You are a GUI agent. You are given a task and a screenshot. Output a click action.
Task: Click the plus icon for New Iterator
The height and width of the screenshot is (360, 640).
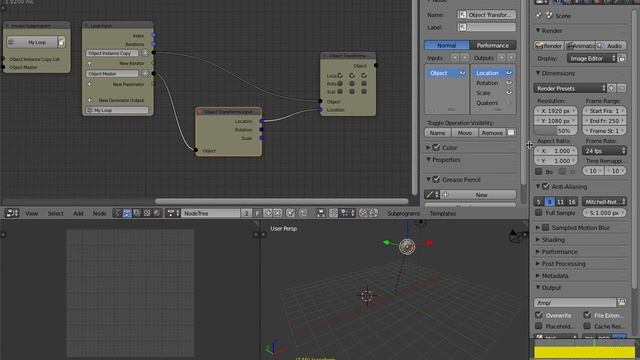(x=89, y=63)
